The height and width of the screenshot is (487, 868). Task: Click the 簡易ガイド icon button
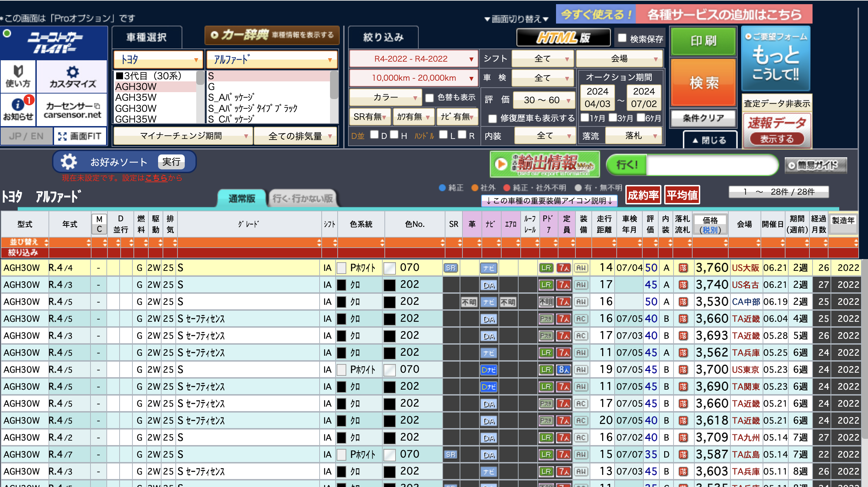(x=816, y=165)
